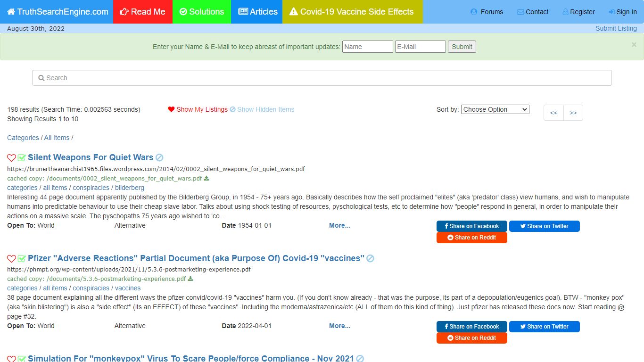Open TruthSearchEngine.com home
This screenshot has width=644, height=362.
pos(57,12)
